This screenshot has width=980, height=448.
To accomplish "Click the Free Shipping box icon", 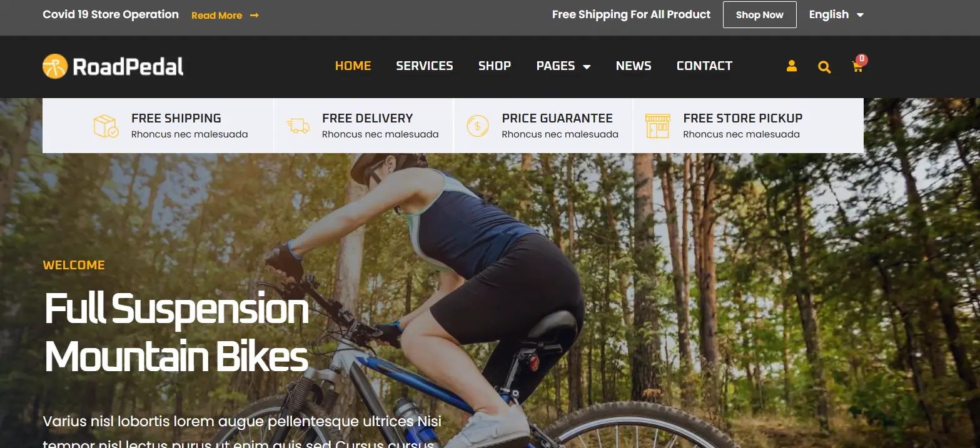I will click(x=106, y=126).
